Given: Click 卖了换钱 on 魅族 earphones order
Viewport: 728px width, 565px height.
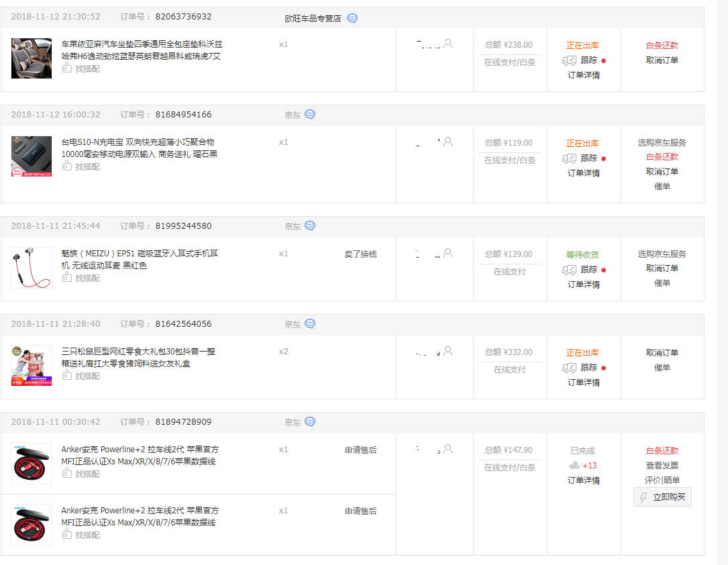Looking at the screenshot, I should pos(361,254).
